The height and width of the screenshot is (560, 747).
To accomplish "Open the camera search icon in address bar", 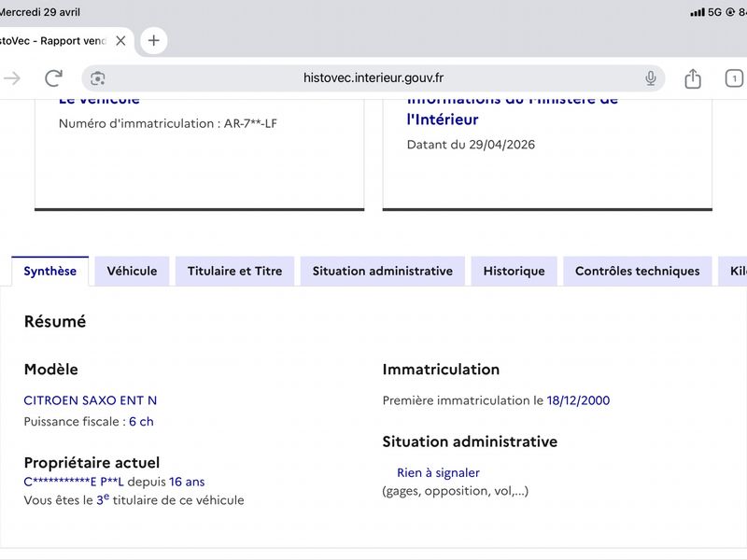I will pyautogui.click(x=98, y=78).
